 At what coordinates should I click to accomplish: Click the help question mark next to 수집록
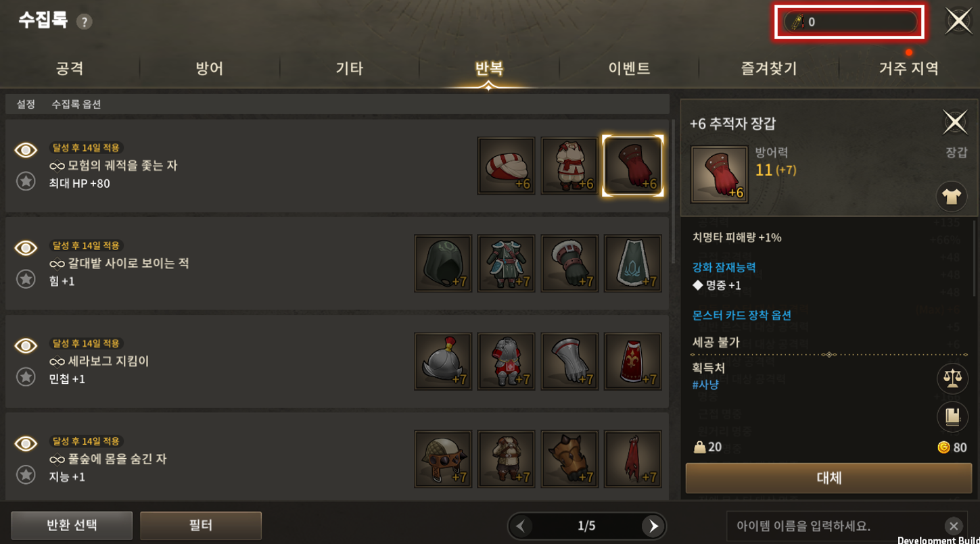pyautogui.click(x=84, y=22)
